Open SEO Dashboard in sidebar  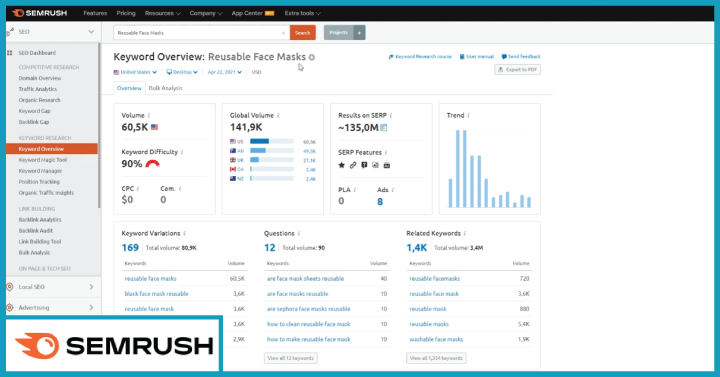37,53
